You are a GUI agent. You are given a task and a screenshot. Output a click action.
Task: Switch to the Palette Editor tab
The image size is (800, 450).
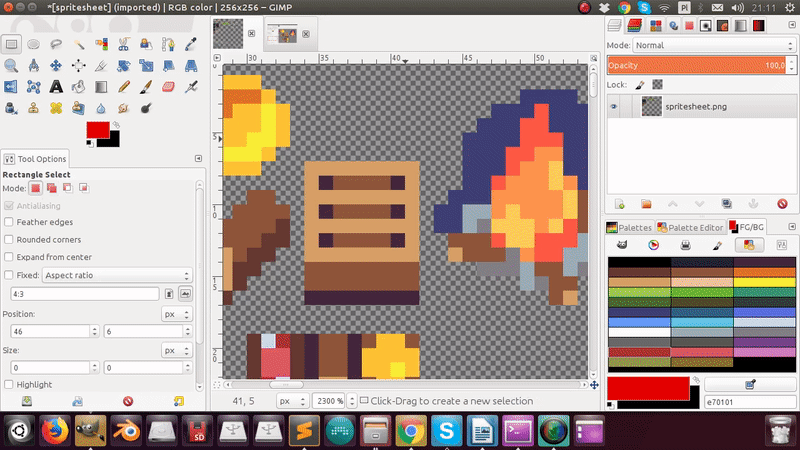tap(690, 228)
